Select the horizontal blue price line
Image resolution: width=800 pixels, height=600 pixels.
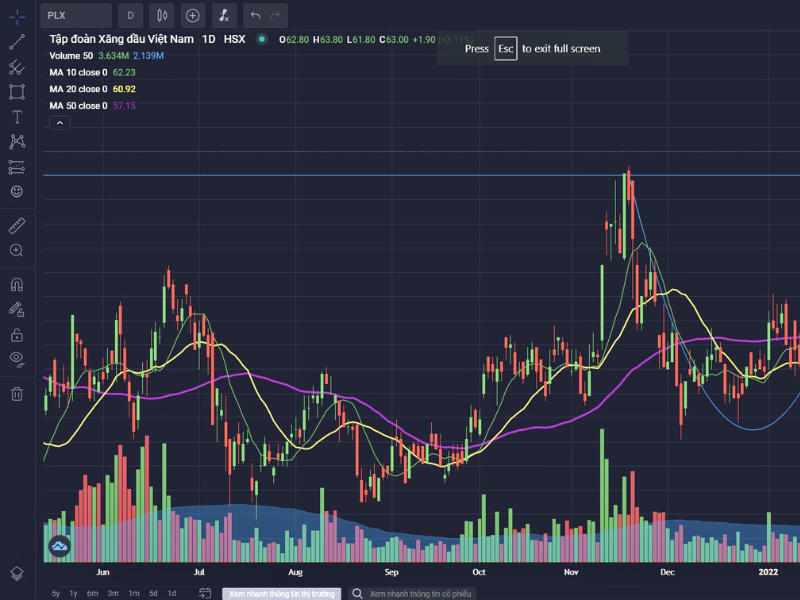click(421, 175)
